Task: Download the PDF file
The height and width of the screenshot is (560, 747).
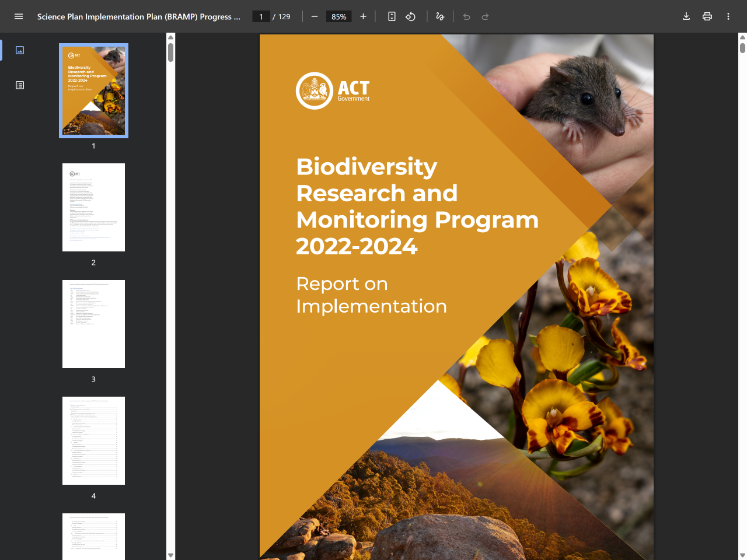Action: tap(686, 16)
